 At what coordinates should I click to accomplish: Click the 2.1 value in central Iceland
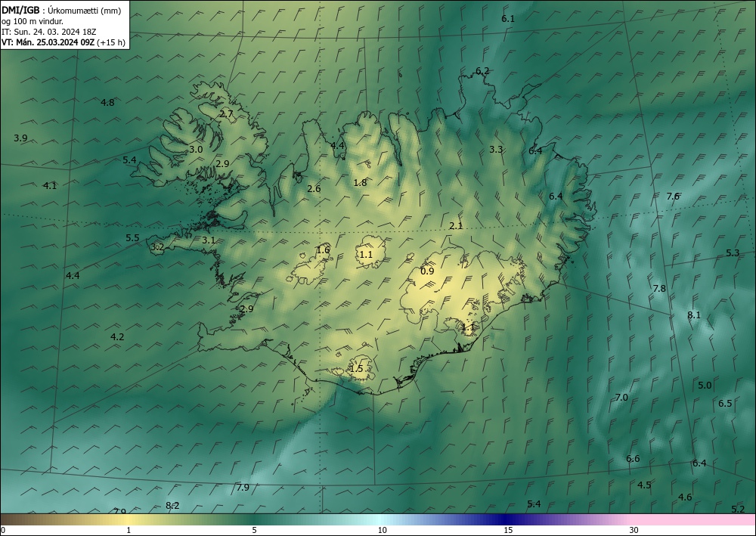click(456, 225)
